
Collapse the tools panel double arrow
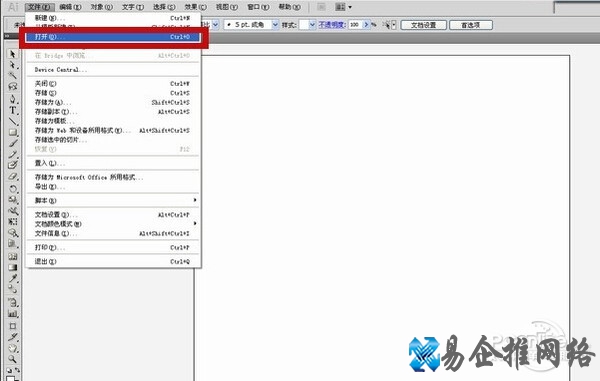pyautogui.click(x=7, y=36)
